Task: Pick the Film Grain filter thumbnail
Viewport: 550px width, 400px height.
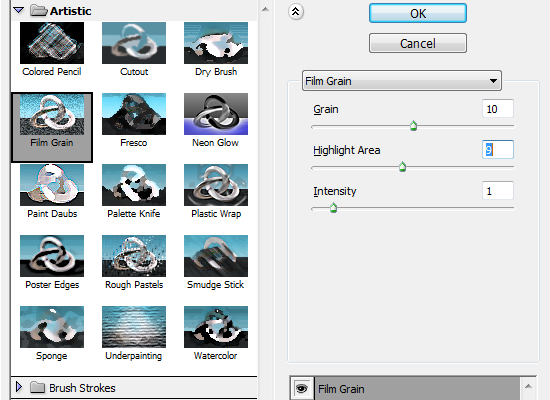Action: pyautogui.click(x=52, y=114)
